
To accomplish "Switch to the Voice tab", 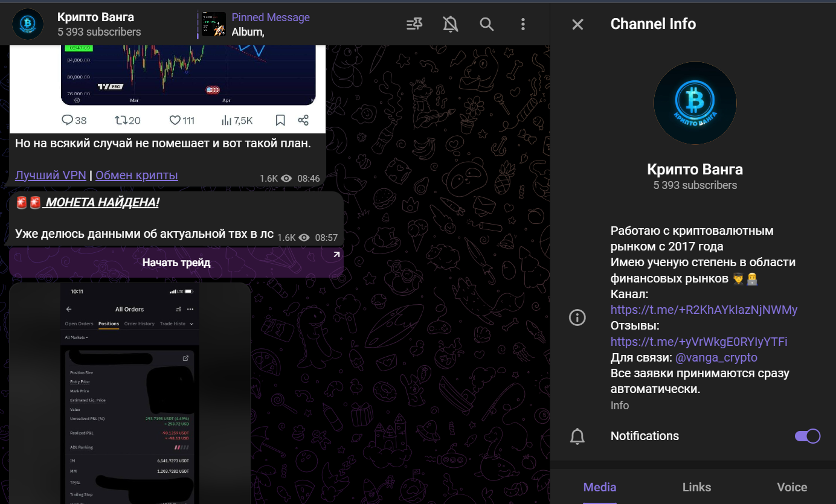I will tap(791, 487).
